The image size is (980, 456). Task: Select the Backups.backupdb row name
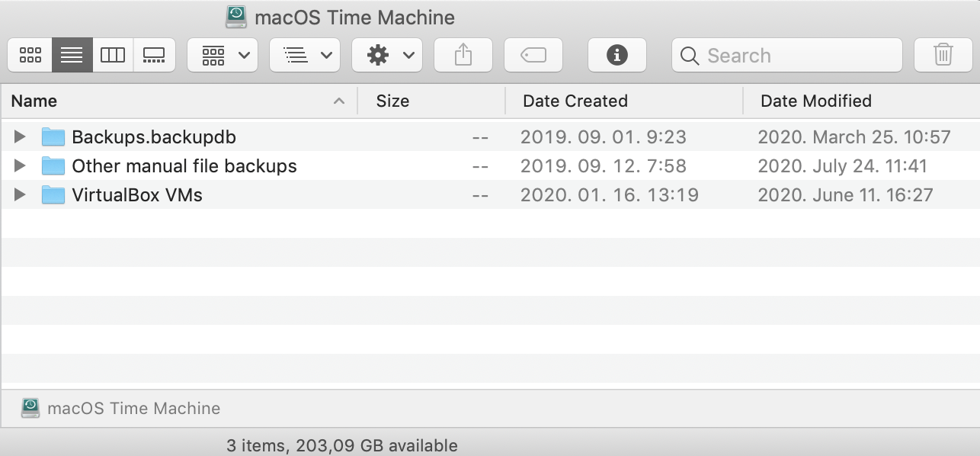[154, 137]
